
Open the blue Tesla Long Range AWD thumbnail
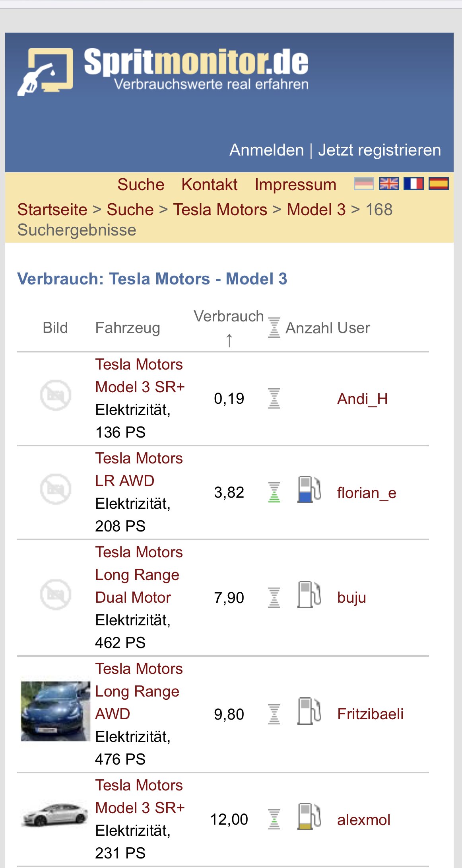click(x=55, y=711)
